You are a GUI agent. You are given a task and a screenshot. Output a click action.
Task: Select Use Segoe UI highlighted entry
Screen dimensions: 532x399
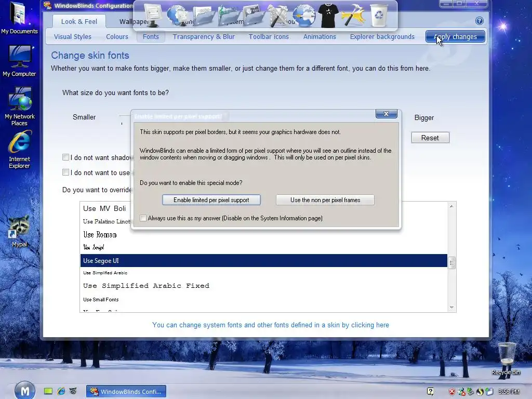pos(263,261)
